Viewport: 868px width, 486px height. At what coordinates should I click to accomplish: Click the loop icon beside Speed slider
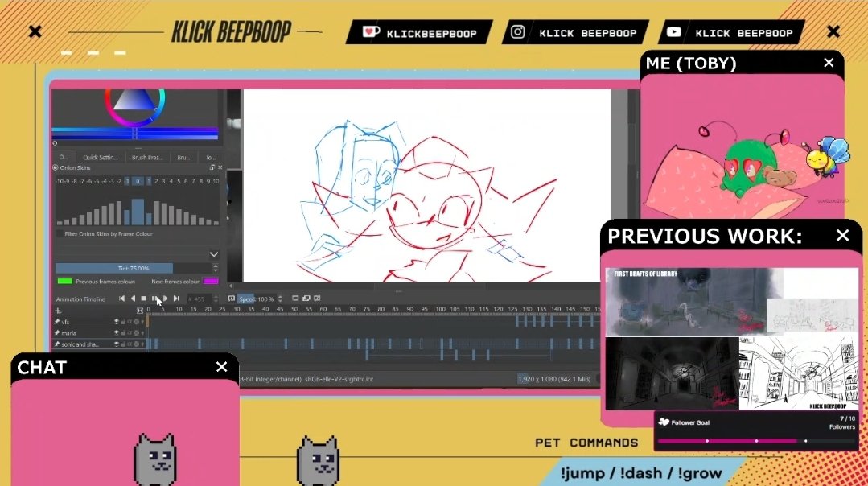pos(232,299)
